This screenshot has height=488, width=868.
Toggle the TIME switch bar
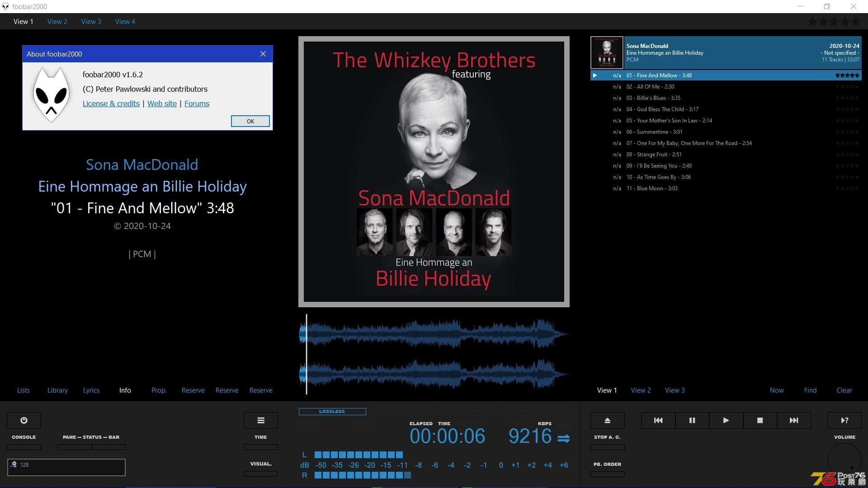(261, 447)
